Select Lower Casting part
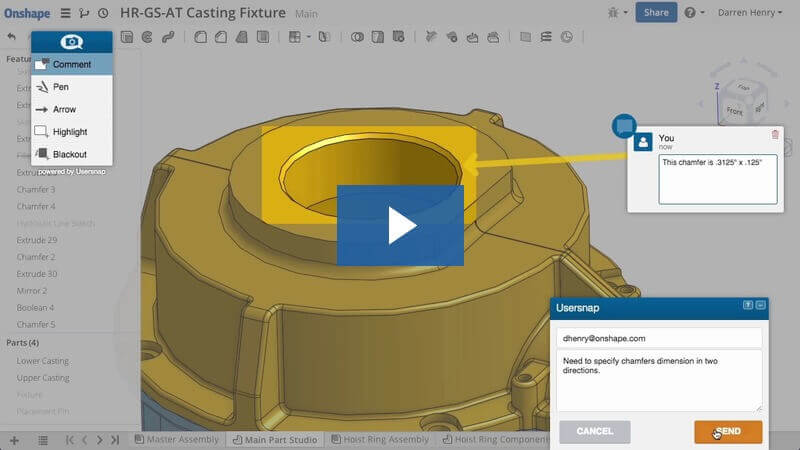 43,361
